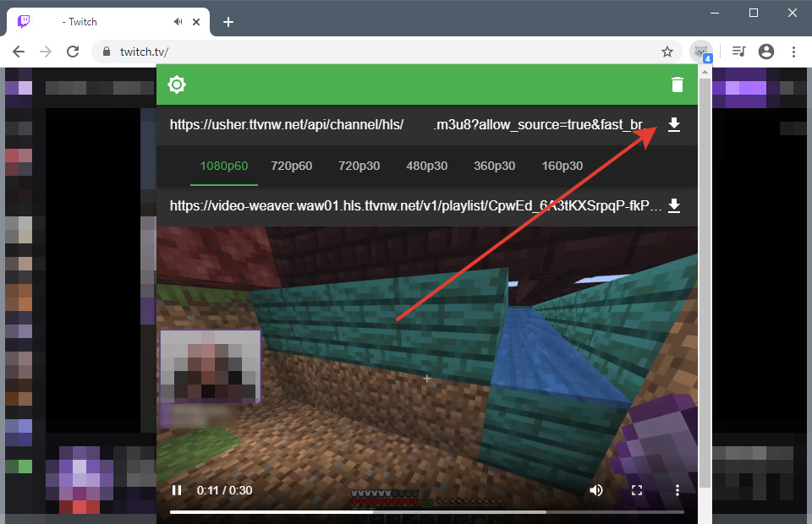The height and width of the screenshot is (524, 812).
Task: Click the 0:11 / 0:30 time display
Action: tap(224, 490)
